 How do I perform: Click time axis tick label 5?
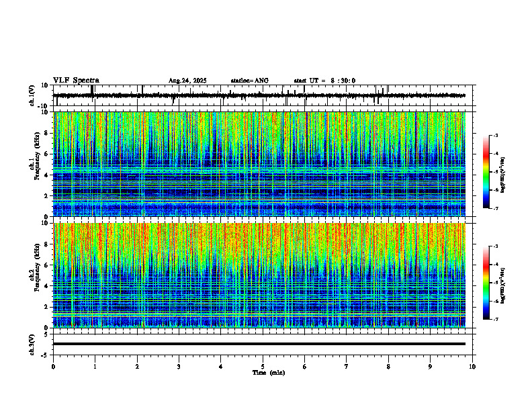pos(263,367)
